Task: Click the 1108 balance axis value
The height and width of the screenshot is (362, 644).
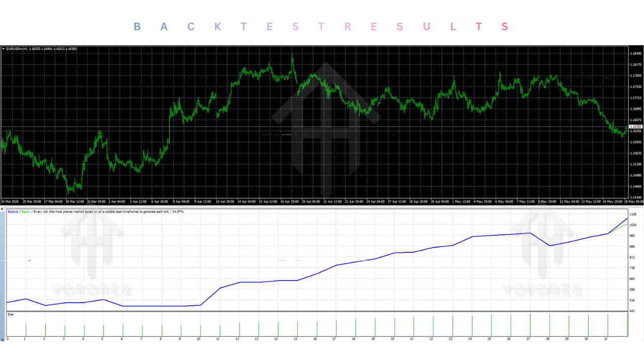Action: point(633,214)
